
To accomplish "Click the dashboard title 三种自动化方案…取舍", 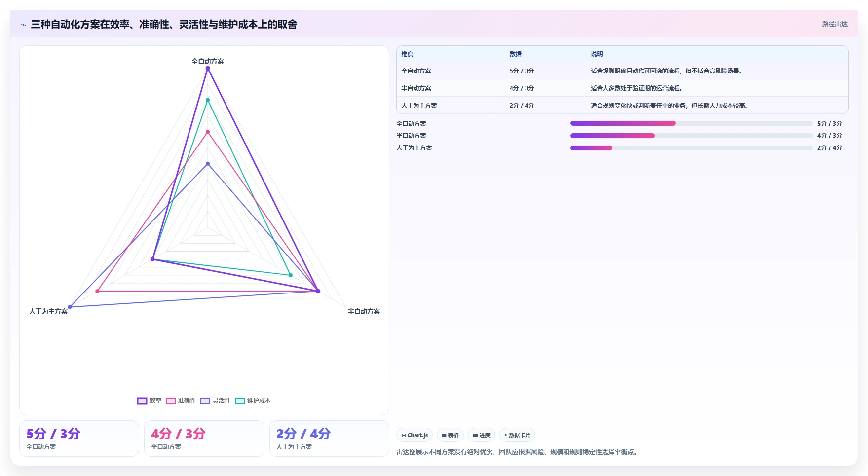I will click(164, 25).
